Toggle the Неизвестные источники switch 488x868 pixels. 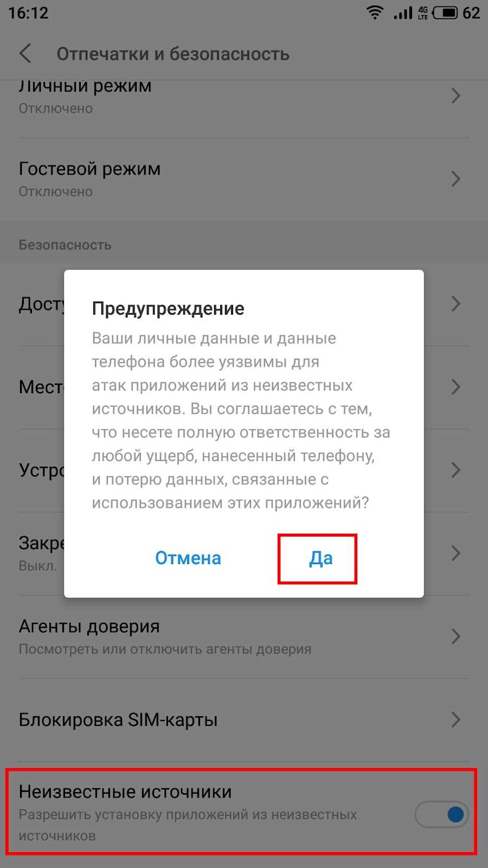coord(442,814)
